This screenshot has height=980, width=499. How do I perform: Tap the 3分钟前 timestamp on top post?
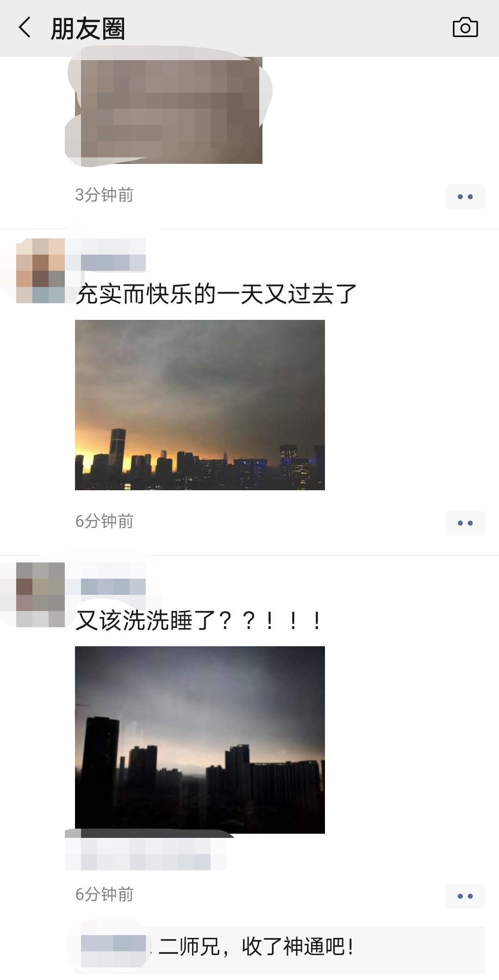pos(105,195)
